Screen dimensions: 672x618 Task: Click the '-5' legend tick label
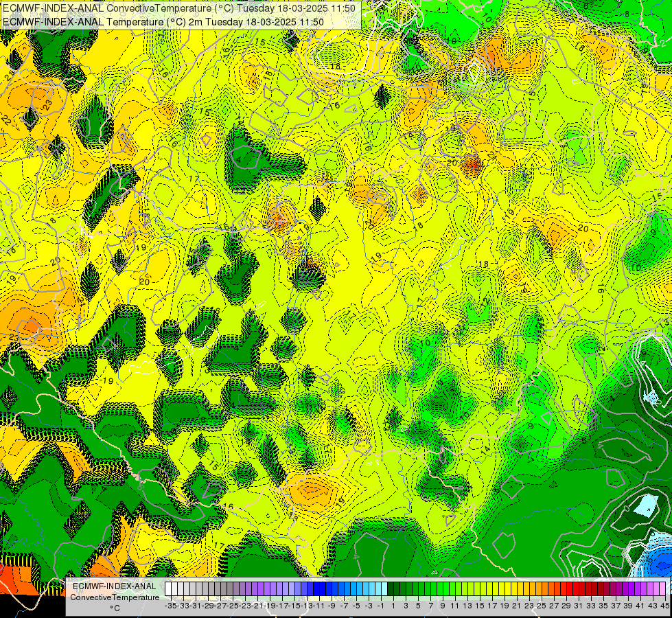coord(356,606)
